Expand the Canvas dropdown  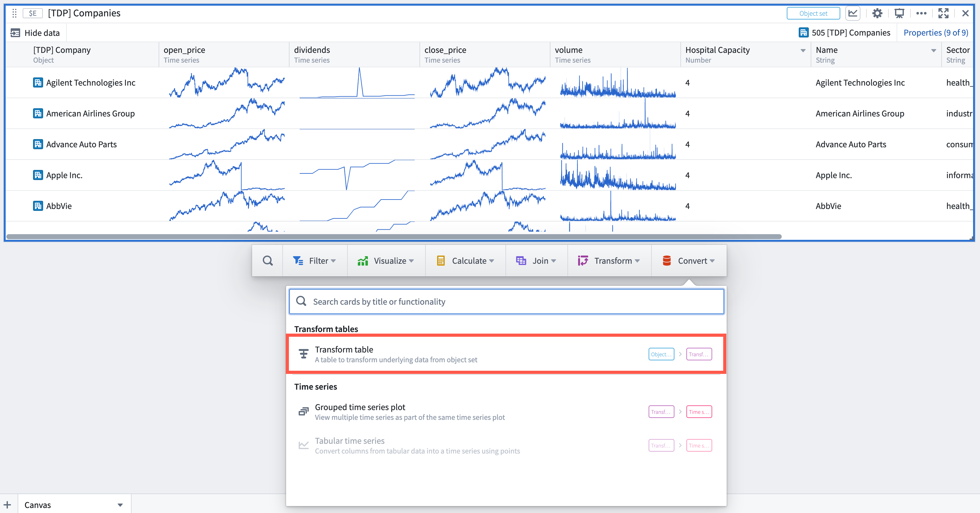120,505
